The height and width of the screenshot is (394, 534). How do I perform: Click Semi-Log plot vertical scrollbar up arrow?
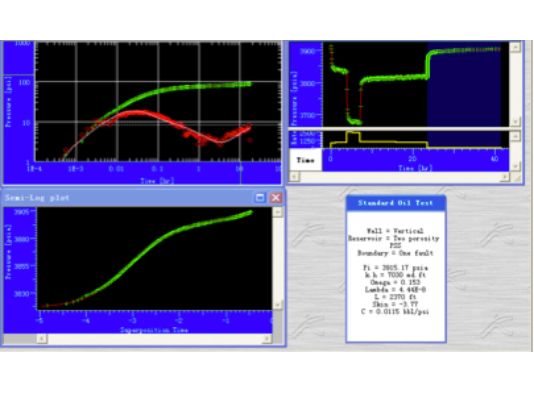tap(278, 212)
